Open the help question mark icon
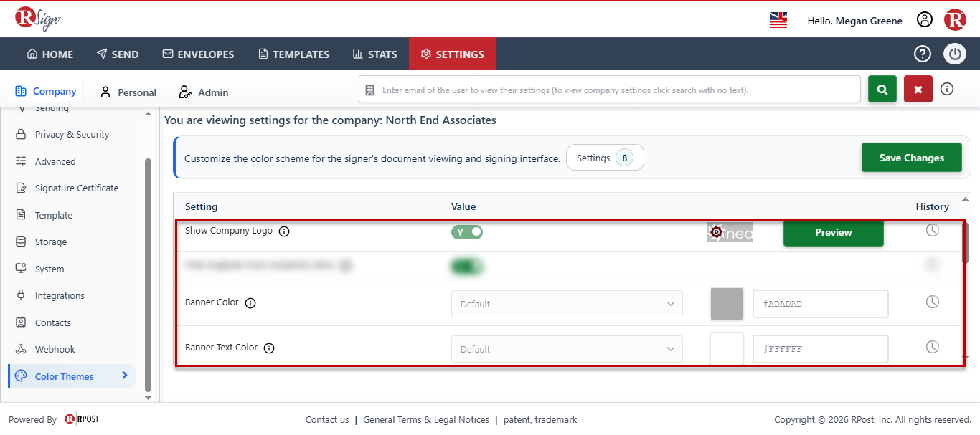 pyautogui.click(x=922, y=54)
